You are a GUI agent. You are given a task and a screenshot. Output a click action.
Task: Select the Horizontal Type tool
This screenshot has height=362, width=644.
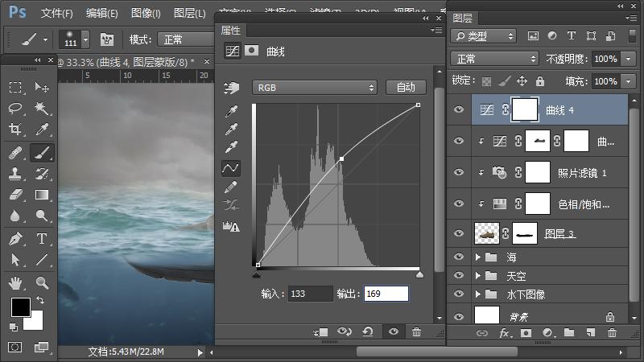pyautogui.click(x=42, y=238)
